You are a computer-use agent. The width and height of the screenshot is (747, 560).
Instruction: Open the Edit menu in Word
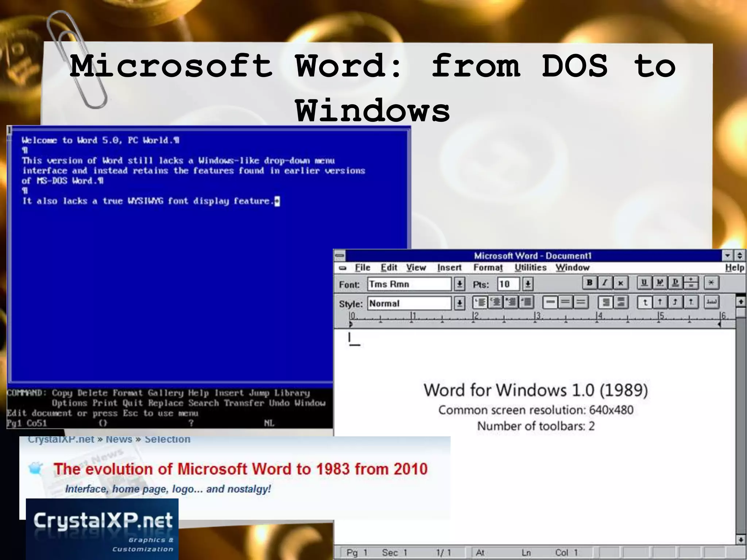pos(389,268)
